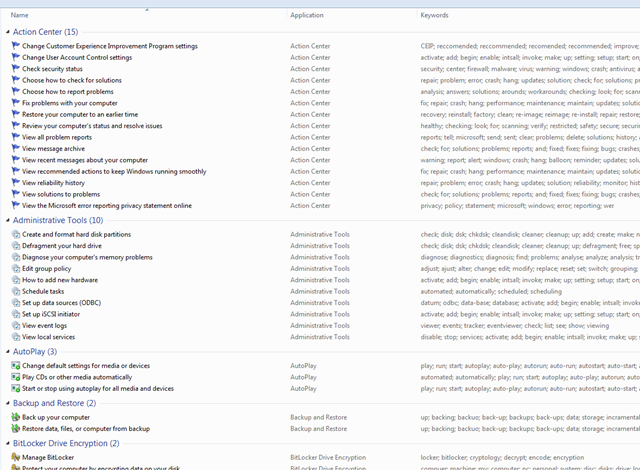Click AutoPlay application cell for Play CDs row
The image size is (640, 470).
click(x=303, y=377)
